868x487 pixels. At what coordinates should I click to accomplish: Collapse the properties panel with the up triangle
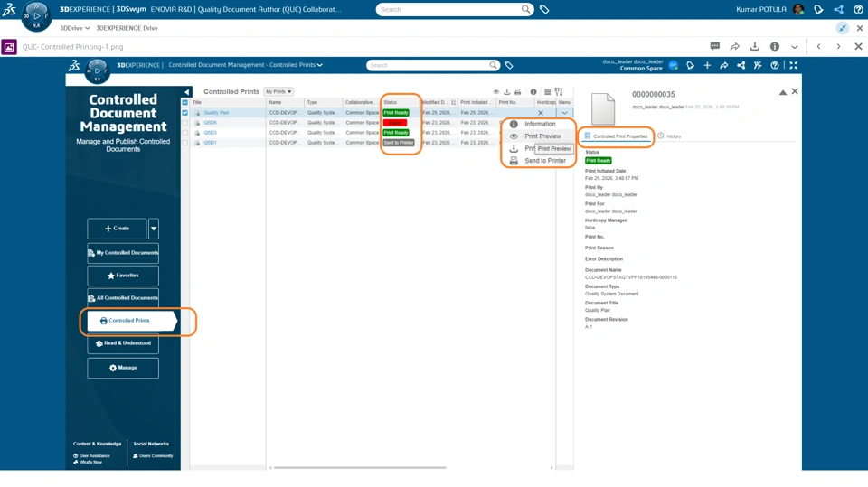click(783, 92)
